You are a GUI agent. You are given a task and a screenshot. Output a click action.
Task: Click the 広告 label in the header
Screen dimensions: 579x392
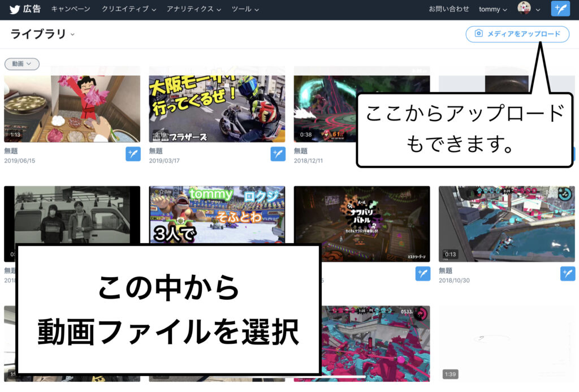(x=32, y=9)
